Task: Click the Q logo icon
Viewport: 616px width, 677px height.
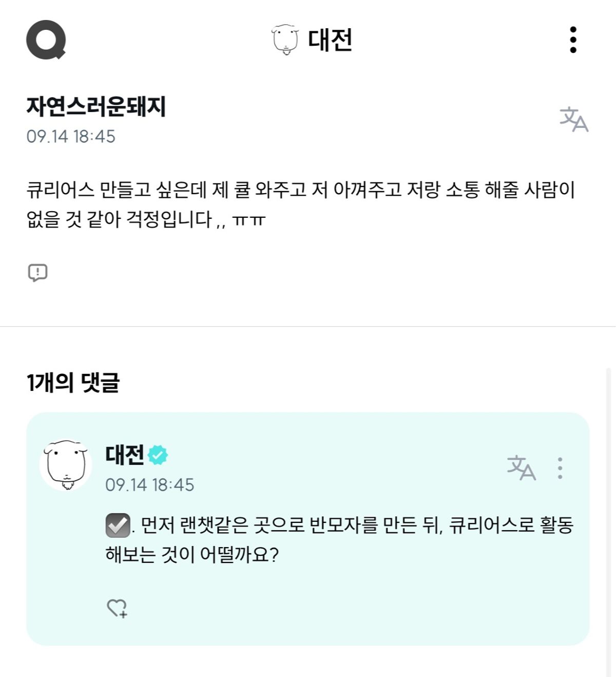Action: [46, 40]
